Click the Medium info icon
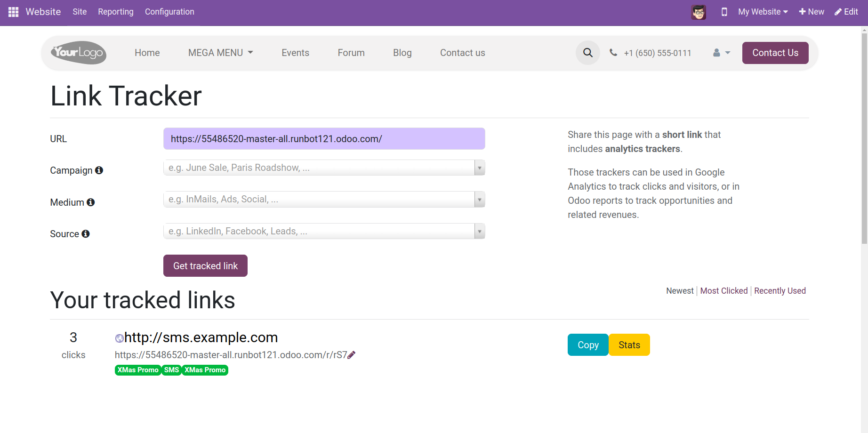The height and width of the screenshot is (433, 868). pos(91,202)
